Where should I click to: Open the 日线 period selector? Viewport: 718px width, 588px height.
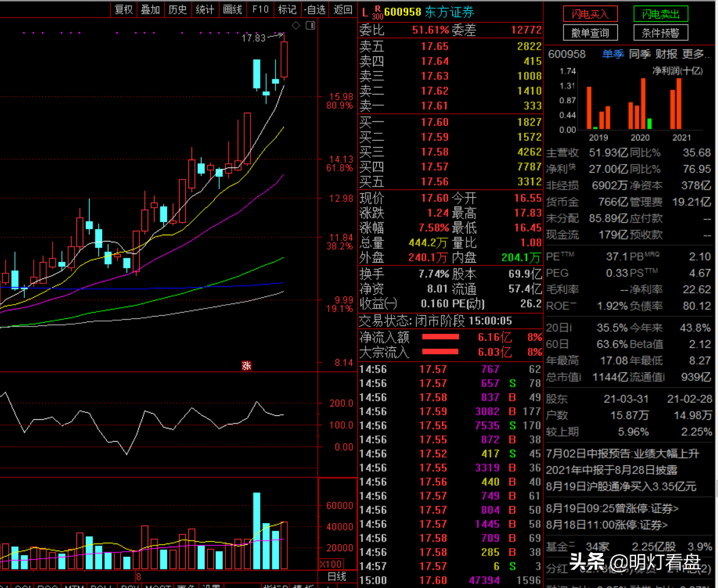[337, 577]
